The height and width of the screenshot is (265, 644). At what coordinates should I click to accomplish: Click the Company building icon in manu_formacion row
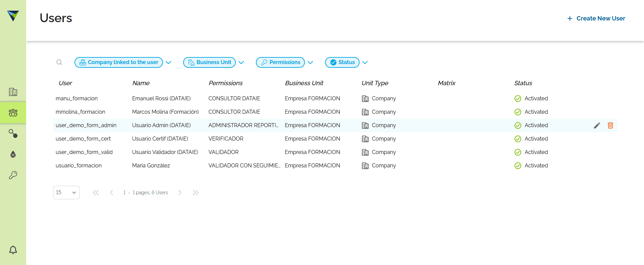point(365,99)
